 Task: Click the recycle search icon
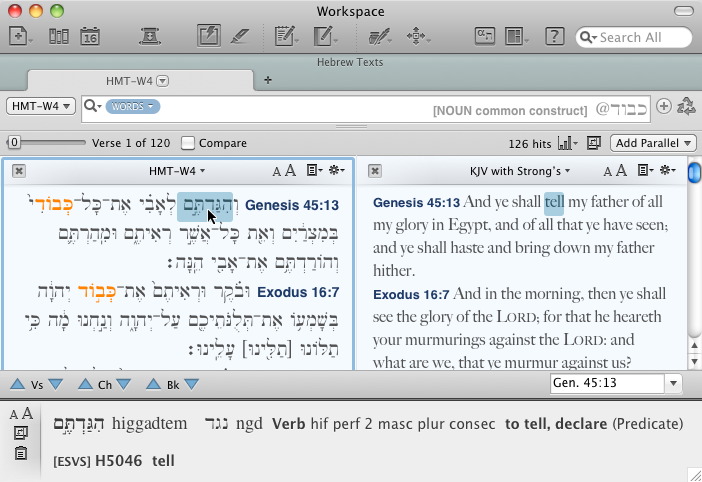click(686, 106)
